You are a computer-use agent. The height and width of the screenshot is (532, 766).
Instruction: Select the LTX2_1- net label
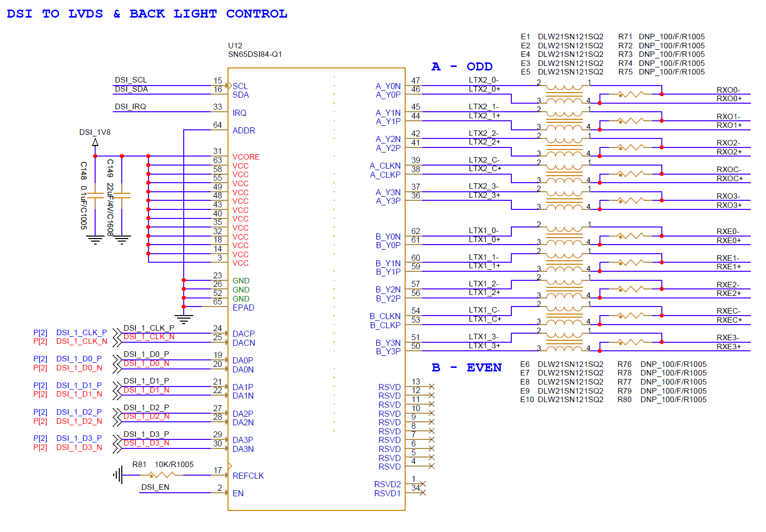point(484,107)
